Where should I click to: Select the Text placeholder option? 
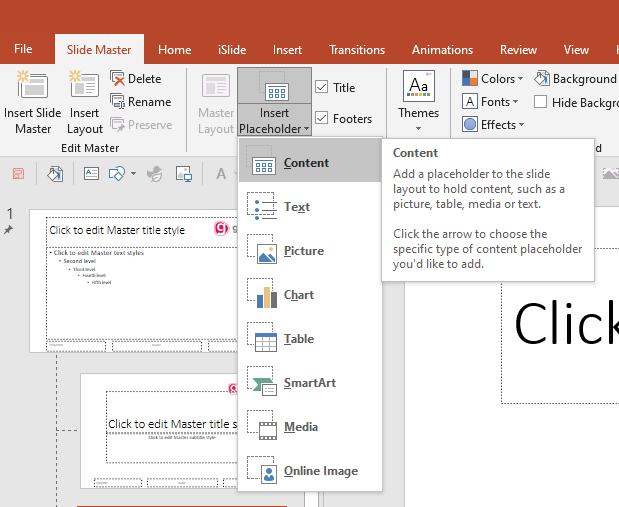[310, 207]
